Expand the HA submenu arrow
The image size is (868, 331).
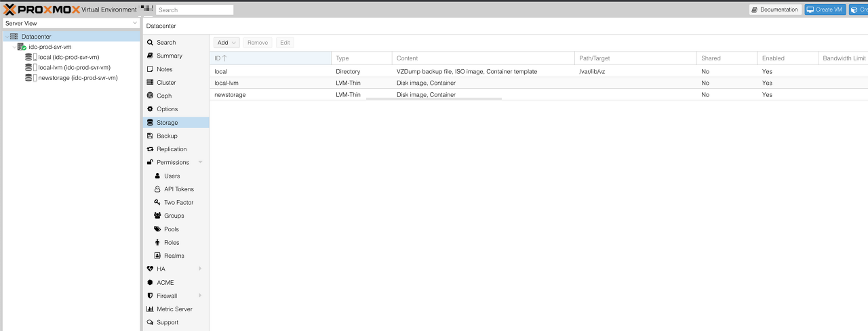(200, 269)
